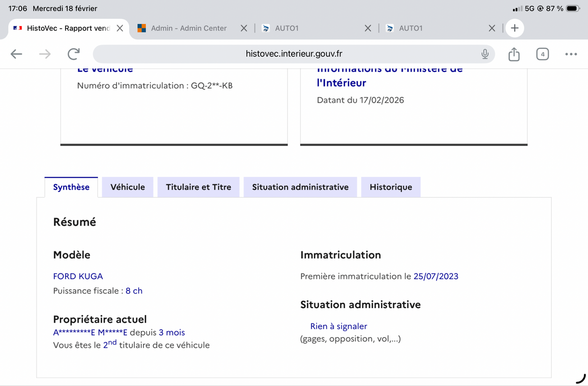Select the Synthèse tab
Screen dimensions: 588x386
pyautogui.click(x=71, y=187)
